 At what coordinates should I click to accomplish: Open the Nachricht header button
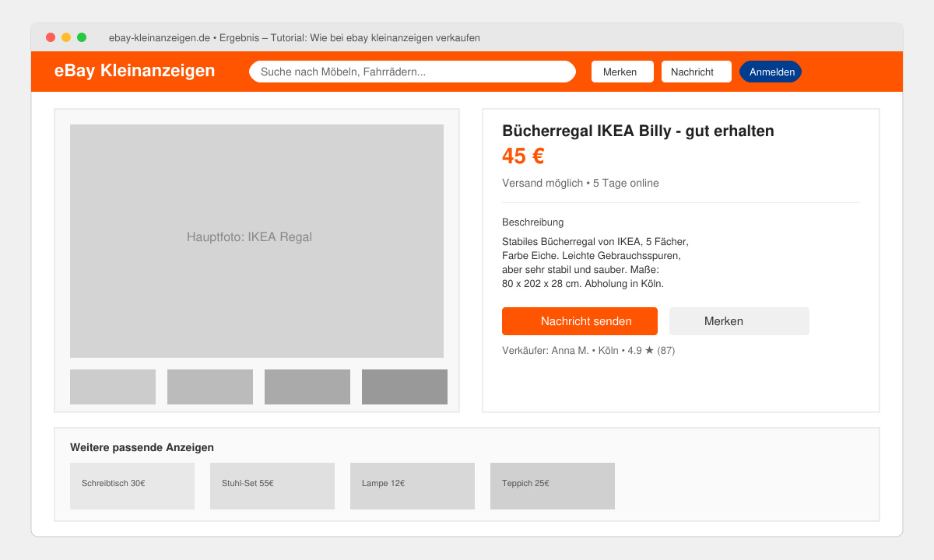click(x=697, y=72)
